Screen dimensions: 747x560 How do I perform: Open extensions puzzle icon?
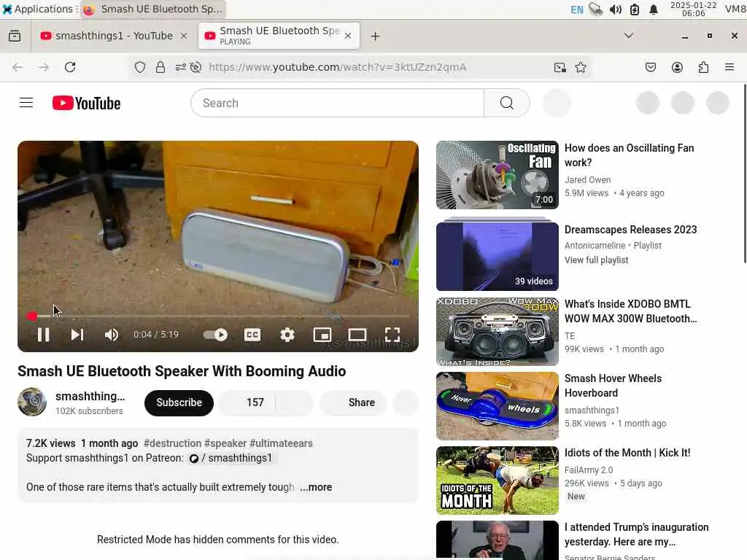(703, 67)
